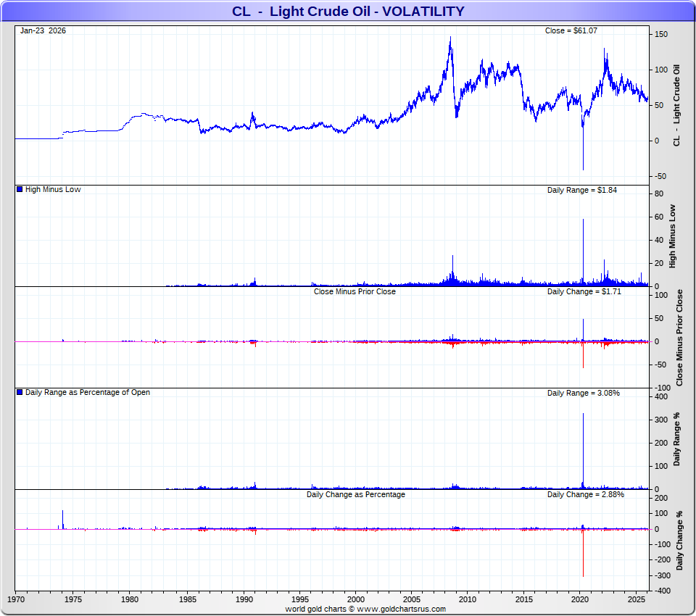Click the 150 label on the price axis

tap(660, 34)
